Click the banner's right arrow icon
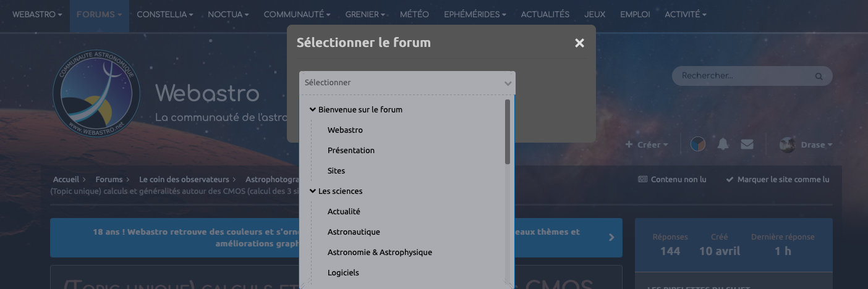The width and height of the screenshot is (868, 289). pyautogui.click(x=611, y=237)
